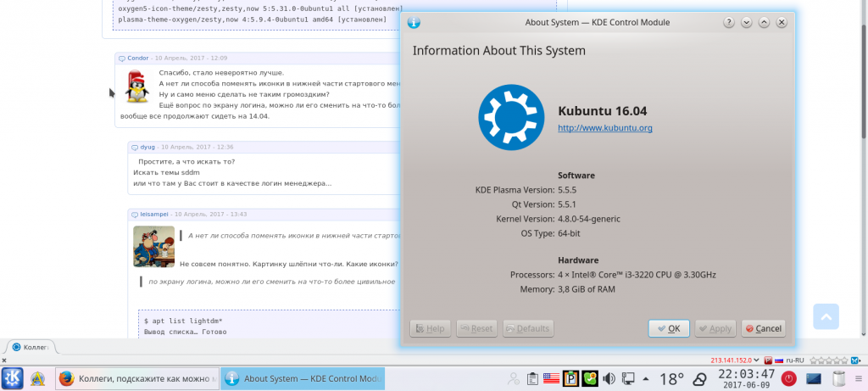Click the red 'P' status bar icon
The image size is (868, 391).
768,360
